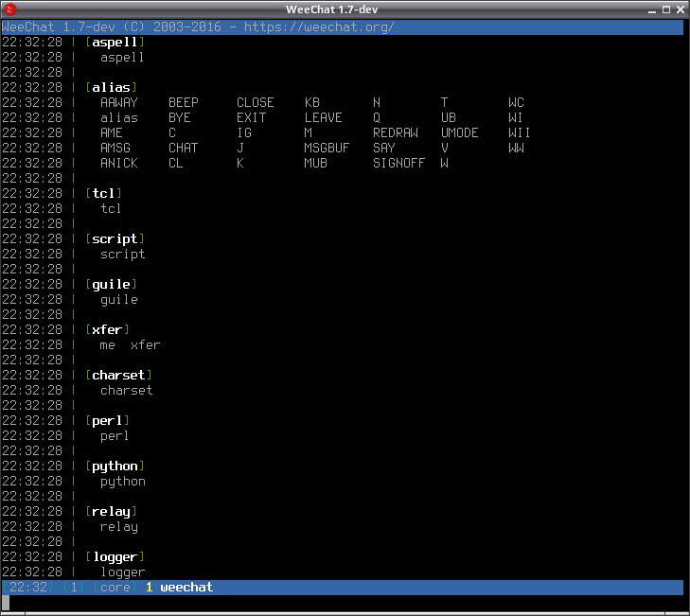The image size is (690, 616).
Task: Click the [guile] section header
Action: pos(112,285)
